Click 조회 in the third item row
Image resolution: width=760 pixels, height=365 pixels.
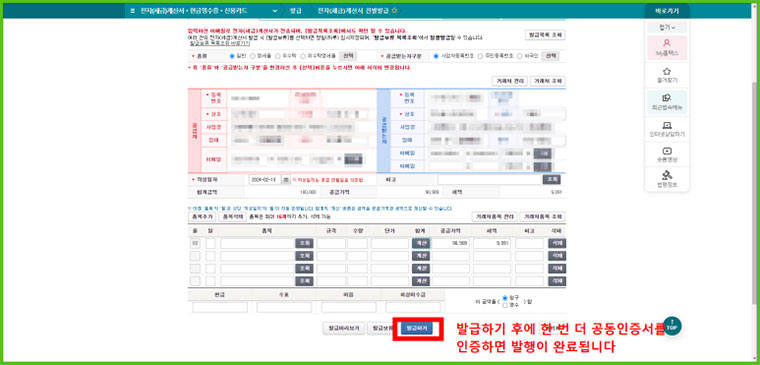click(304, 269)
